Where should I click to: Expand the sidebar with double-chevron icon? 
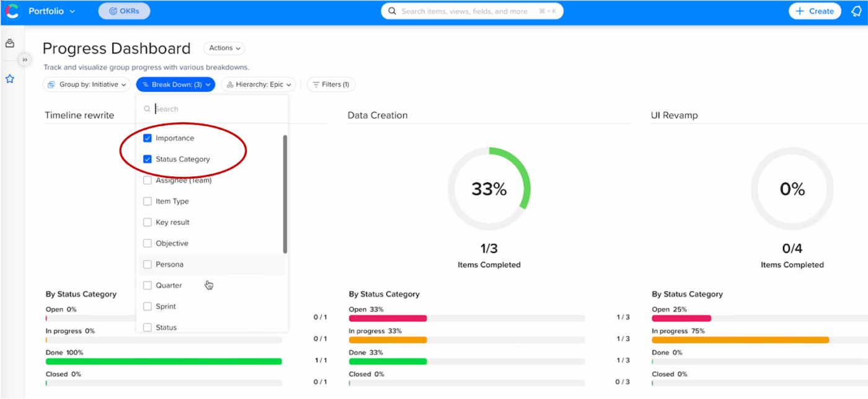click(x=25, y=60)
